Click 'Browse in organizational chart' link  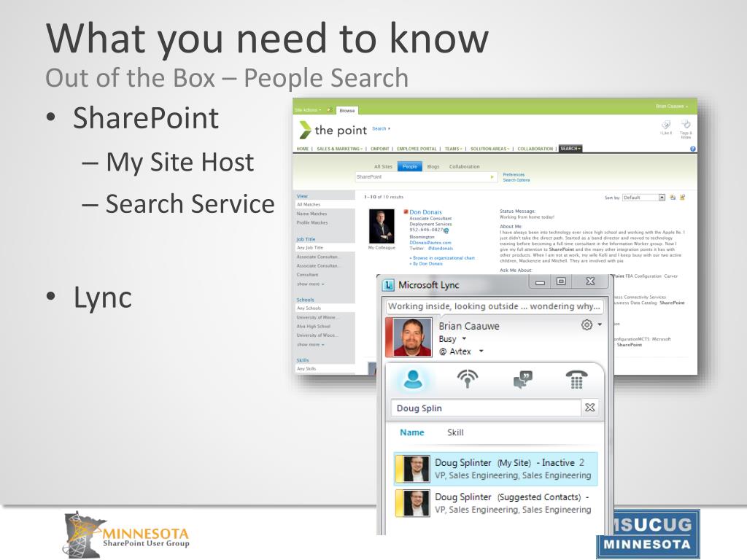coord(444,257)
